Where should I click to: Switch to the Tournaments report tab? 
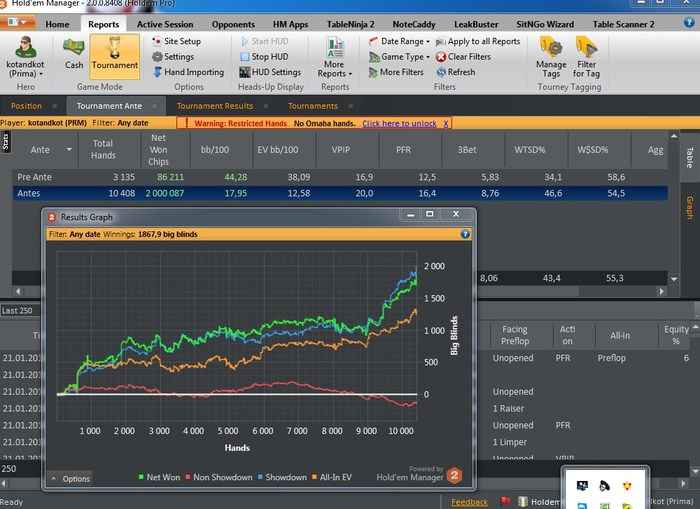click(312, 106)
